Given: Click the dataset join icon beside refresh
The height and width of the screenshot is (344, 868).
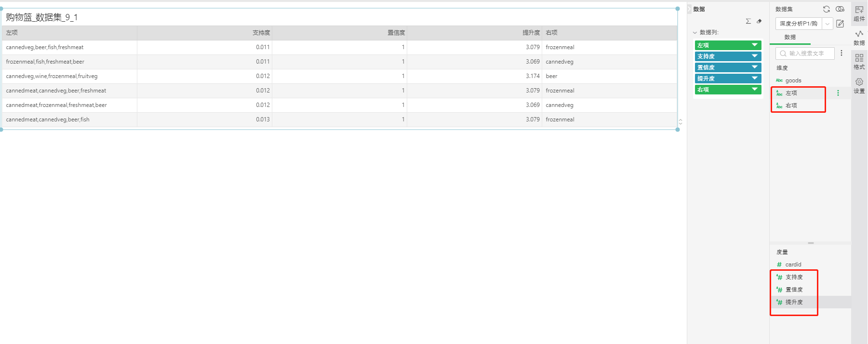Looking at the screenshot, I should tap(840, 9).
